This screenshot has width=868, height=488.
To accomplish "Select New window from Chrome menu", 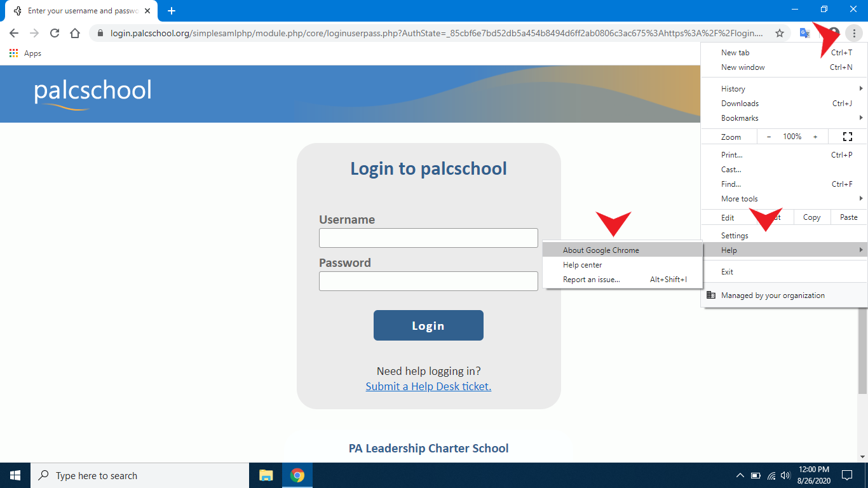I will tap(784, 67).
